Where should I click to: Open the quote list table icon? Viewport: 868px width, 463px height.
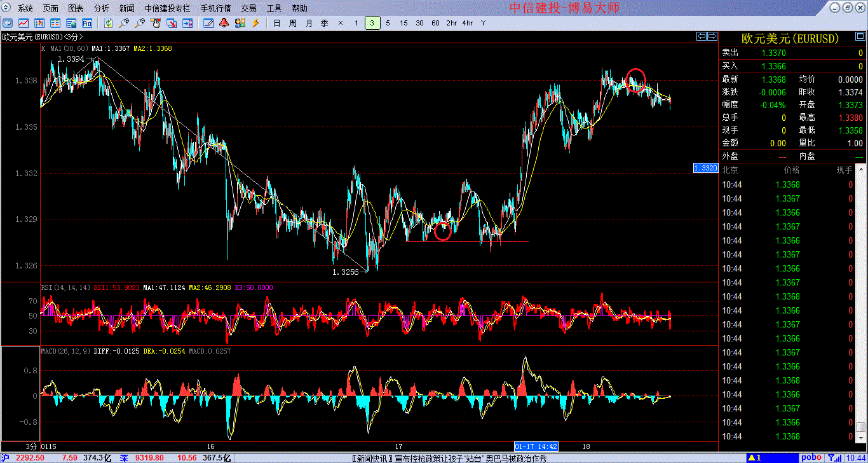pyautogui.click(x=55, y=23)
